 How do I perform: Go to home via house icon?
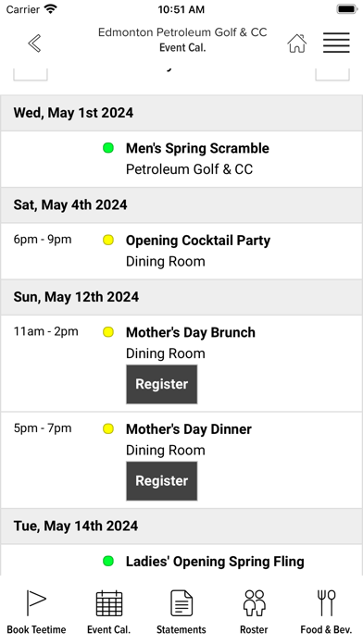coord(297,43)
